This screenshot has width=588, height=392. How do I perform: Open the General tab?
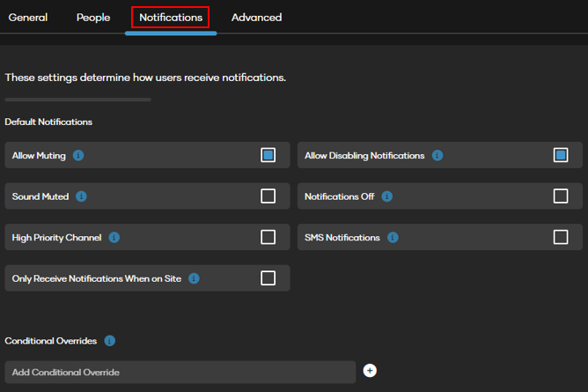coord(28,18)
